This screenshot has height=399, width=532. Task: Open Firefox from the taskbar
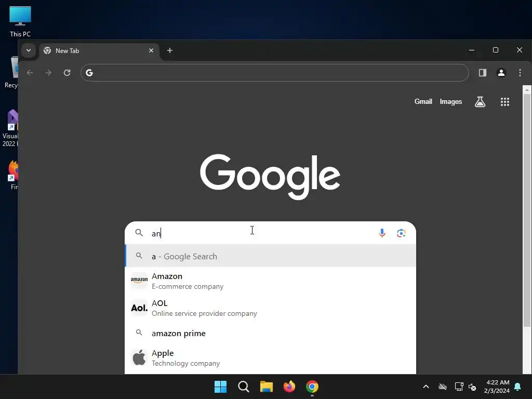point(289,387)
